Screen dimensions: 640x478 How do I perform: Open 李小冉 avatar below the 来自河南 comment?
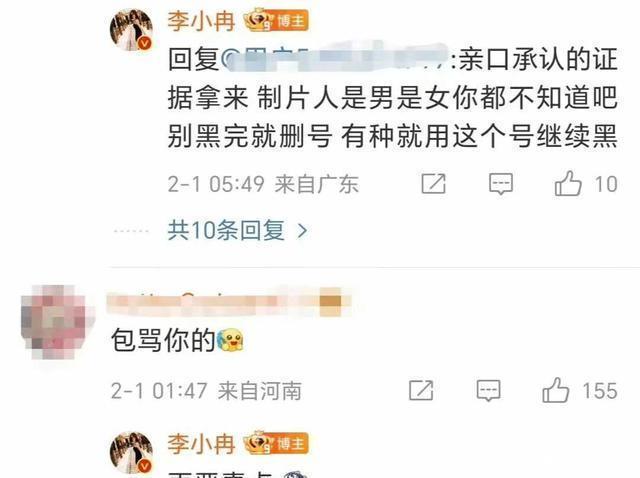click(x=131, y=452)
